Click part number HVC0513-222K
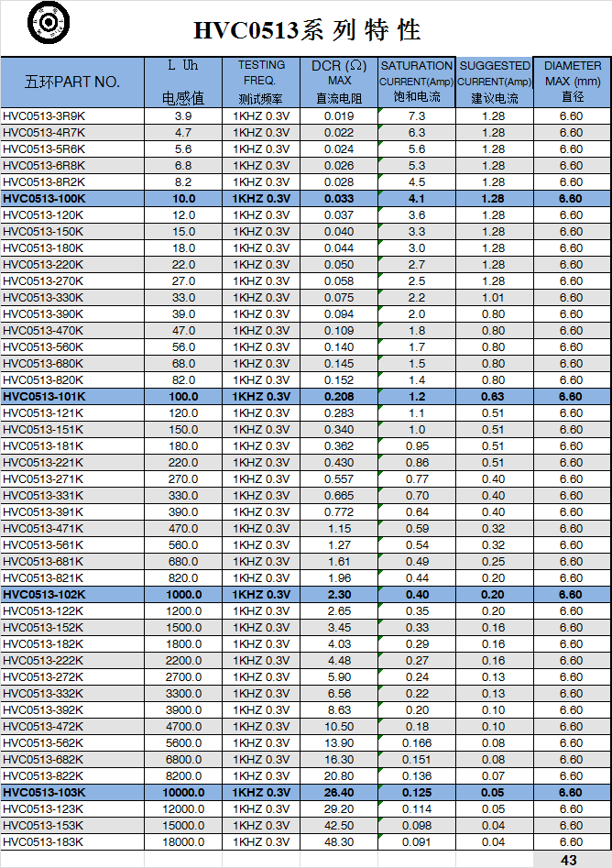This screenshot has height=868, width=612. point(43,661)
